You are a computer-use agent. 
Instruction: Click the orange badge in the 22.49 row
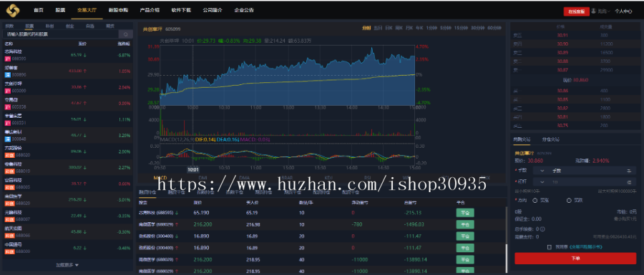click(9, 220)
